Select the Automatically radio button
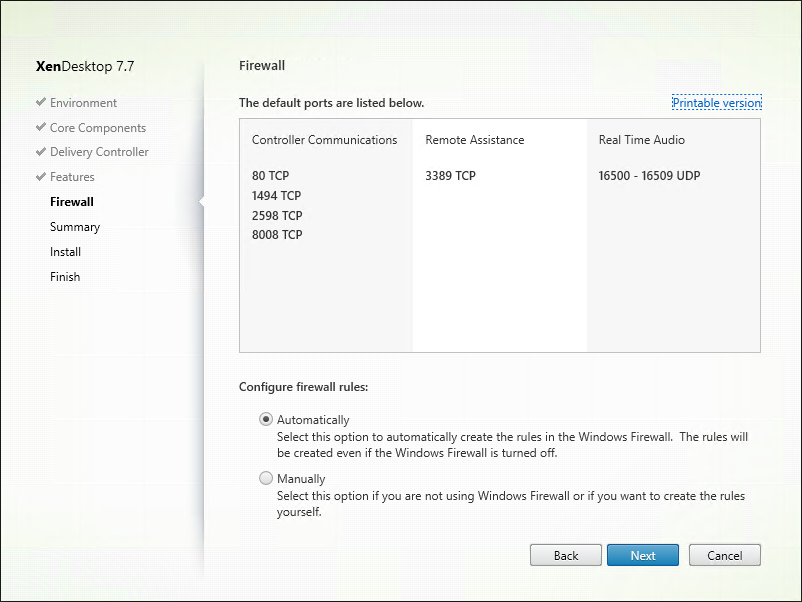This screenshot has height=602, width=802. (x=265, y=419)
